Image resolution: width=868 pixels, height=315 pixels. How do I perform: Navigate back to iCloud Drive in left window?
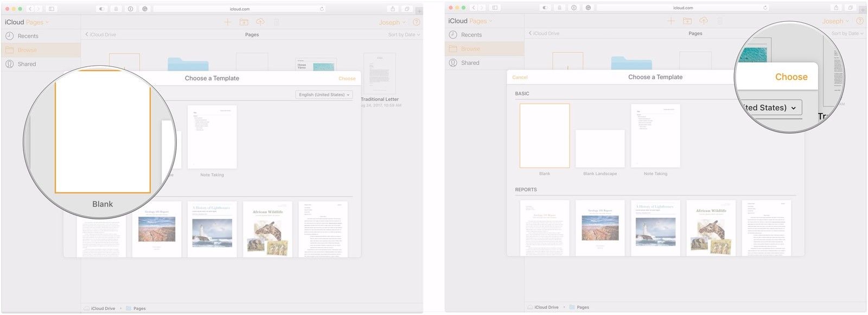101,35
